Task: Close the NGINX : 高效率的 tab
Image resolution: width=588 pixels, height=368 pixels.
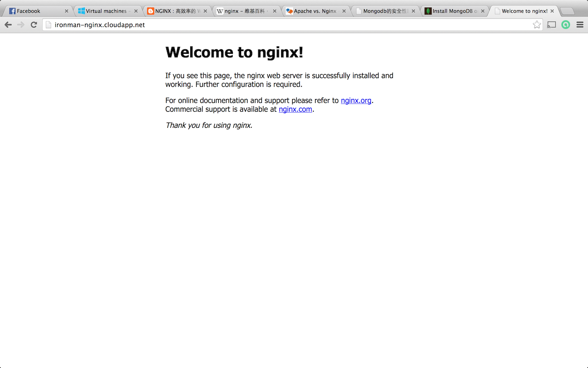Action: pyautogui.click(x=205, y=11)
